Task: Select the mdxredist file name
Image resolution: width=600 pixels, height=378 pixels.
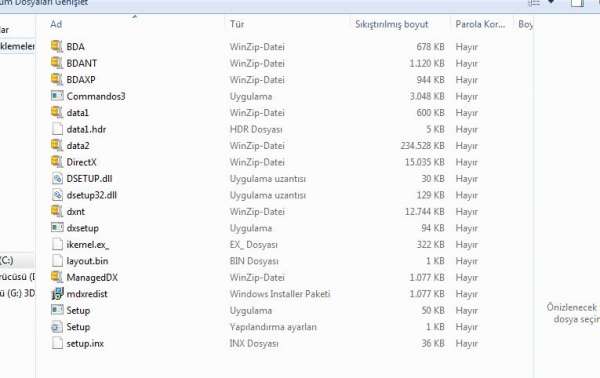Action: 87,294
